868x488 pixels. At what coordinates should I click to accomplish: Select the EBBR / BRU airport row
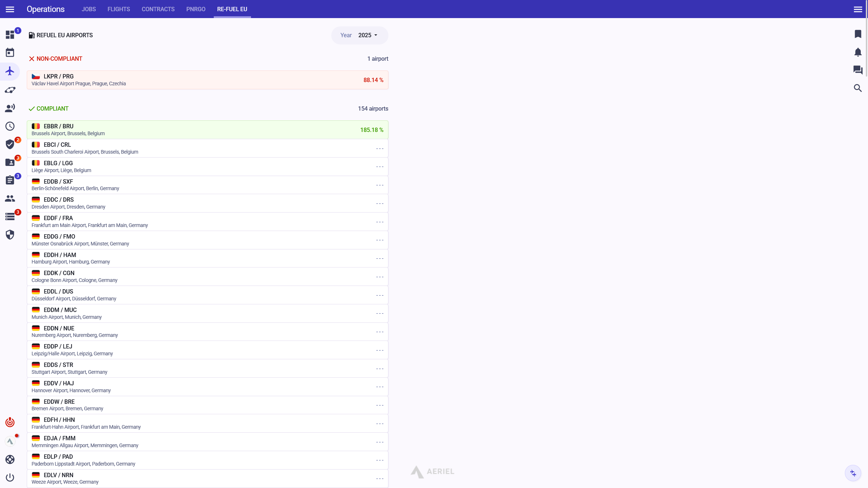(x=207, y=130)
